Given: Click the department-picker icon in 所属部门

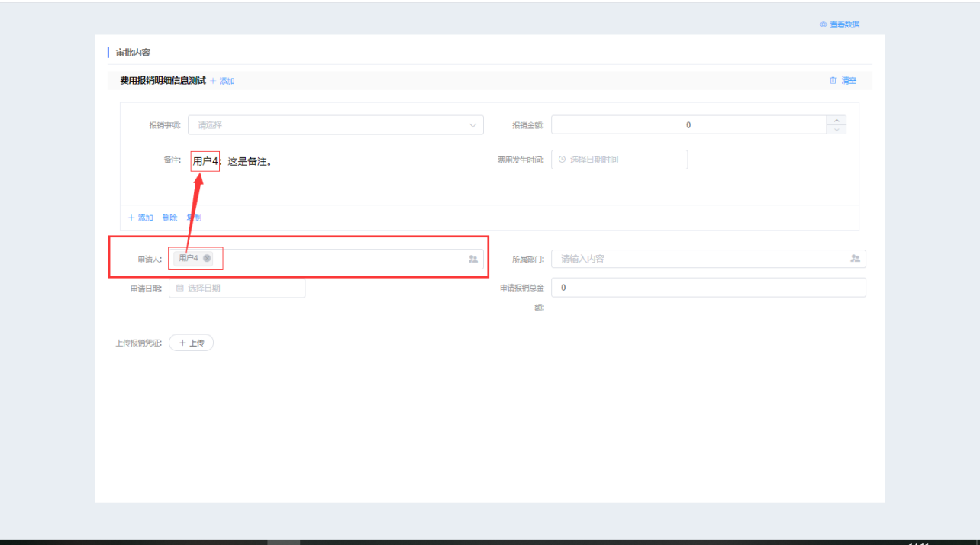Looking at the screenshot, I should [855, 259].
